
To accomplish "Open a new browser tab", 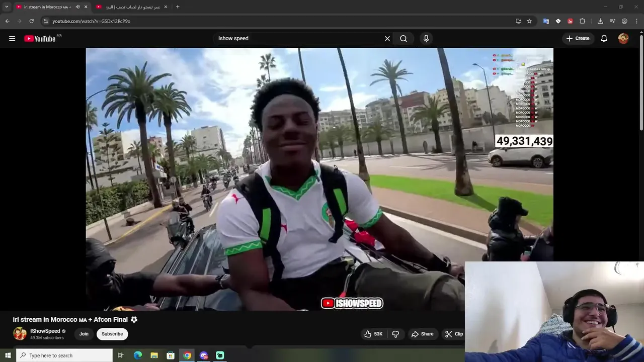I will (x=178, y=7).
